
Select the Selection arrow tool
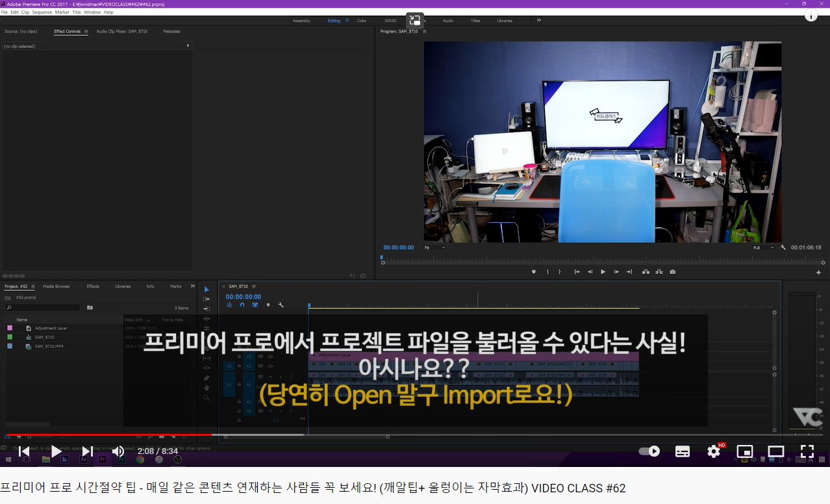207,290
